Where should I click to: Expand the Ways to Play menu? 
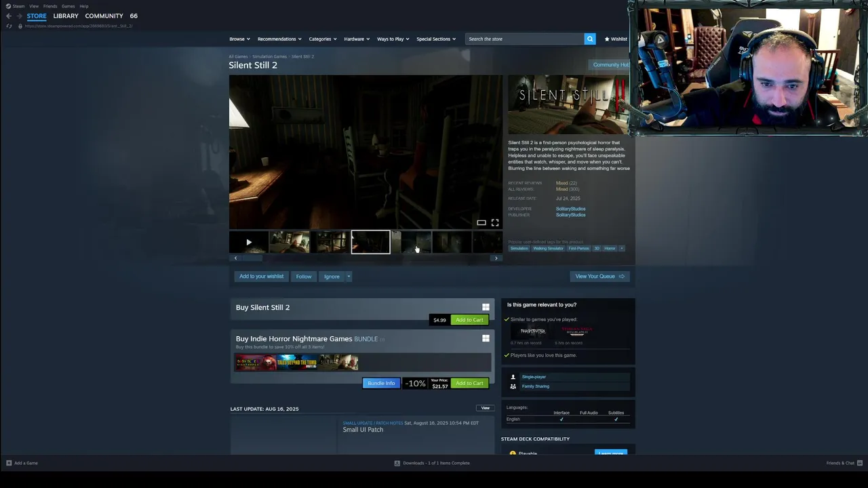pos(393,39)
